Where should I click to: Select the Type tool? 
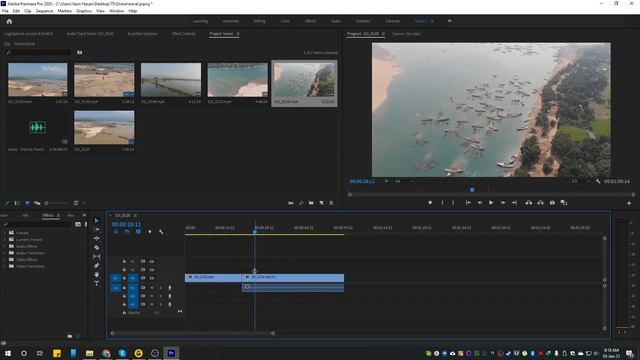(97, 283)
